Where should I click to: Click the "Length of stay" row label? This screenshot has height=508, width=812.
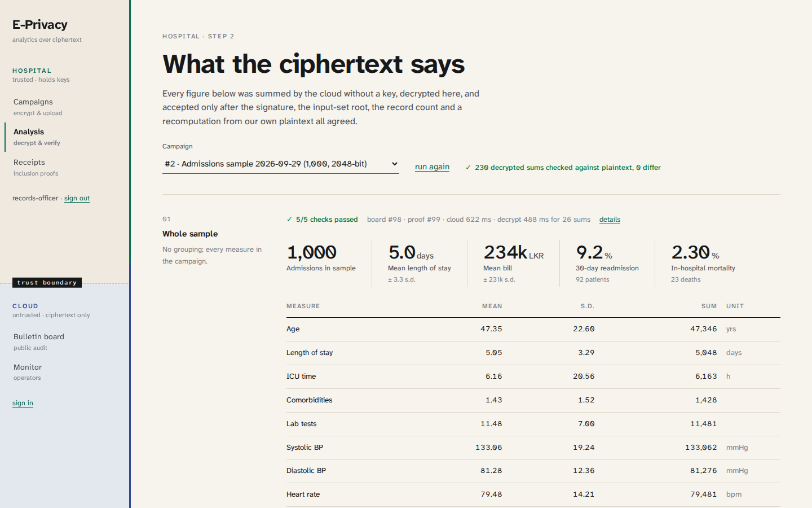tap(310, 353)
